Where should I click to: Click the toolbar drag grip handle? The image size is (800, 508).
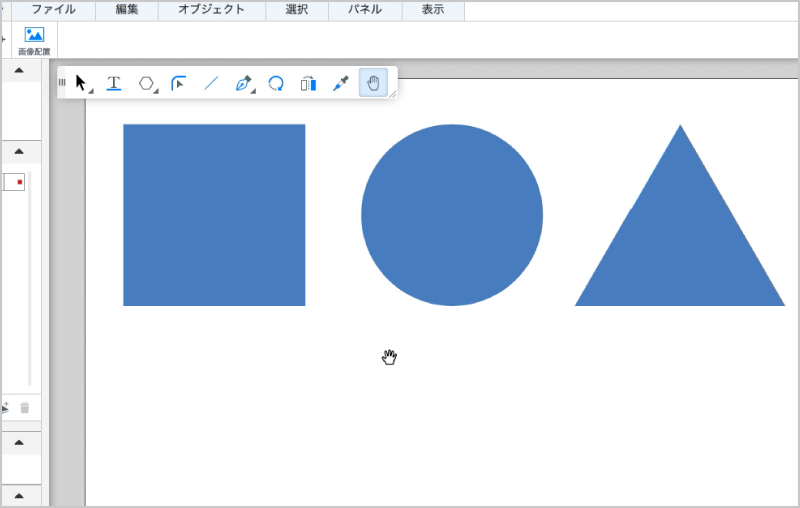coord(62,82)
